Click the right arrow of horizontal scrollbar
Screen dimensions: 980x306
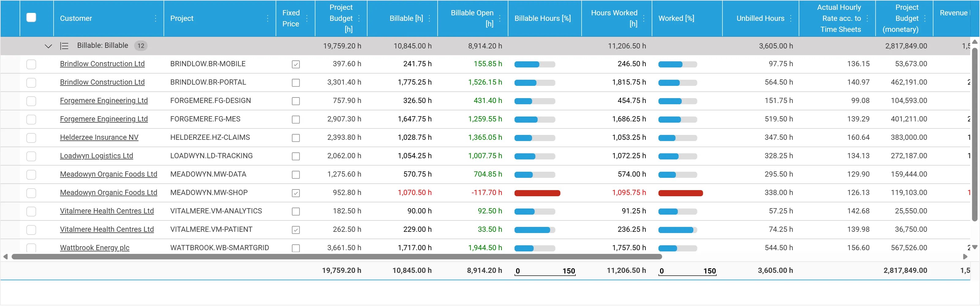click(x=965, y=257)
